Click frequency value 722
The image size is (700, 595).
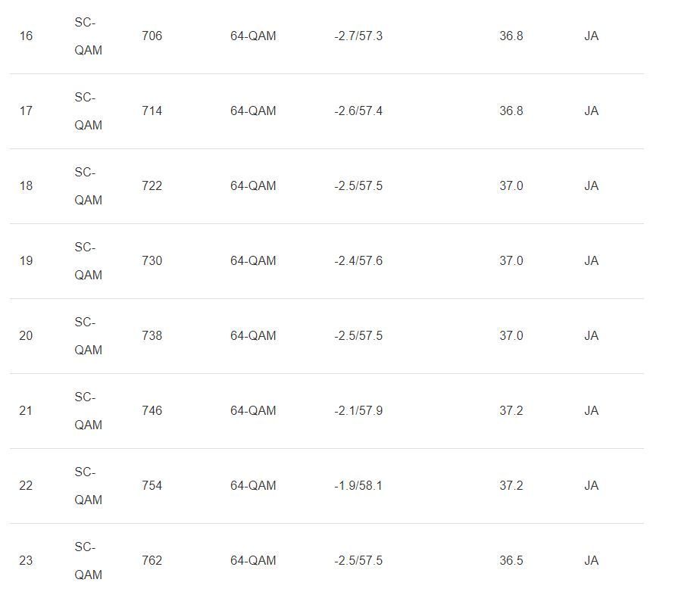(x=152, y=185)
